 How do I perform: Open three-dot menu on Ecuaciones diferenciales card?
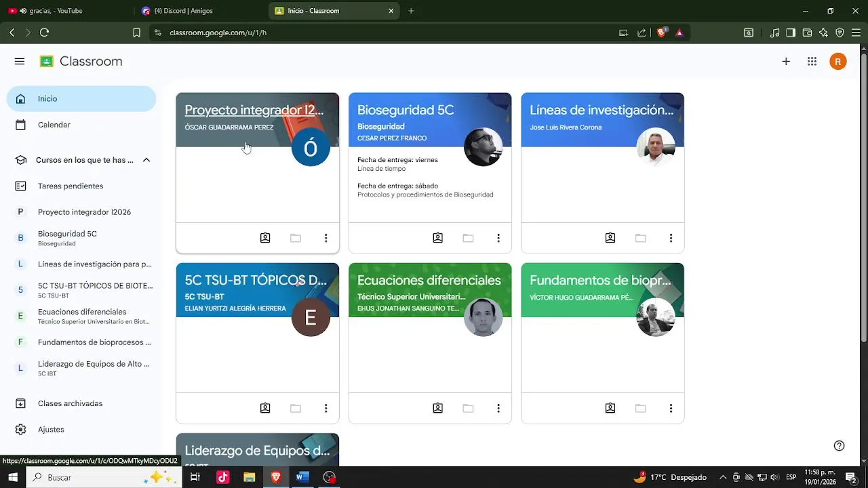coord(498,408)
